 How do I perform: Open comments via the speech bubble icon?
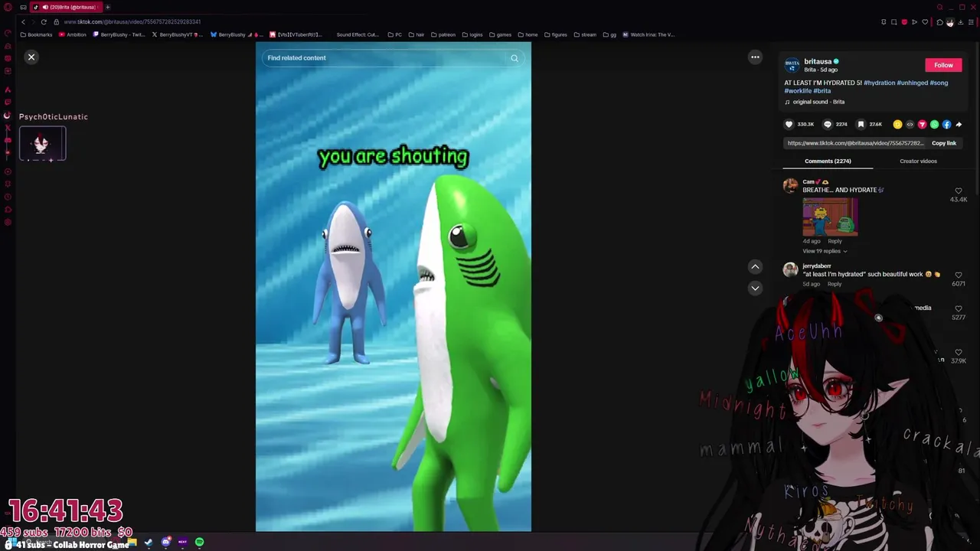[x=827, y=124]
